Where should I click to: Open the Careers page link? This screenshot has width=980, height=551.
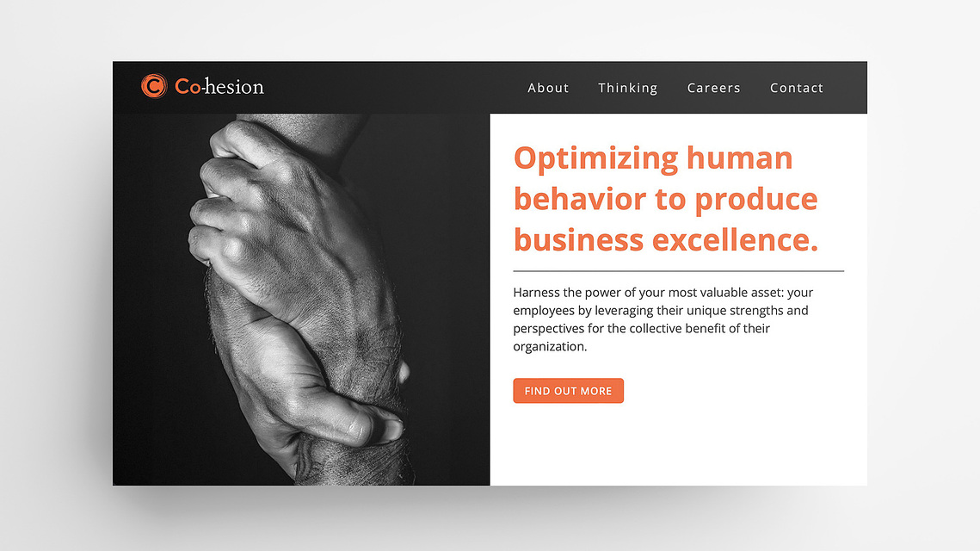(714, 88)
